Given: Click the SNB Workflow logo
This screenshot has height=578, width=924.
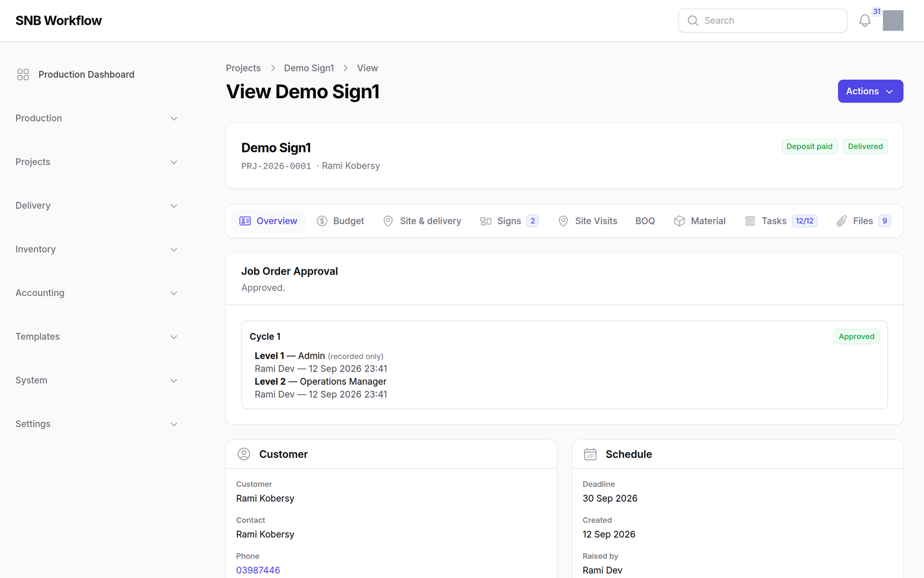Looking at the screenshot, I should [58, 21].
